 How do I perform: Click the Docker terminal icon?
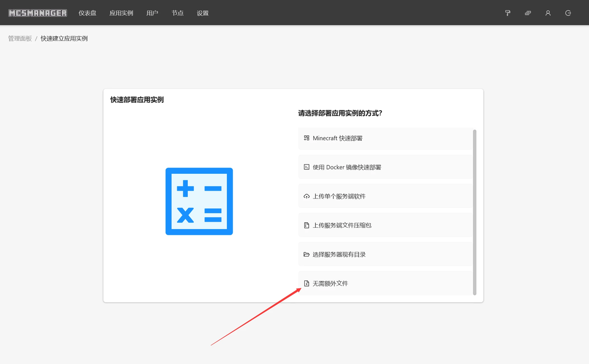pos(306,167)
